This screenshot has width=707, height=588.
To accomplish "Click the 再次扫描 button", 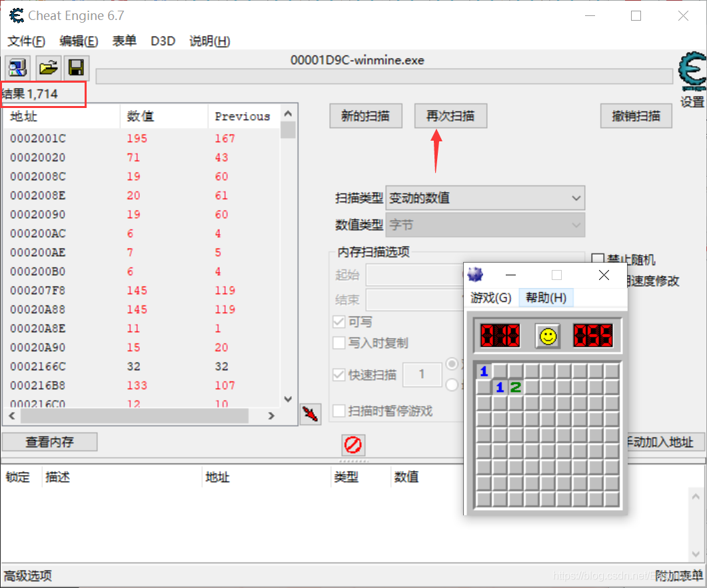I will (450, 116).
